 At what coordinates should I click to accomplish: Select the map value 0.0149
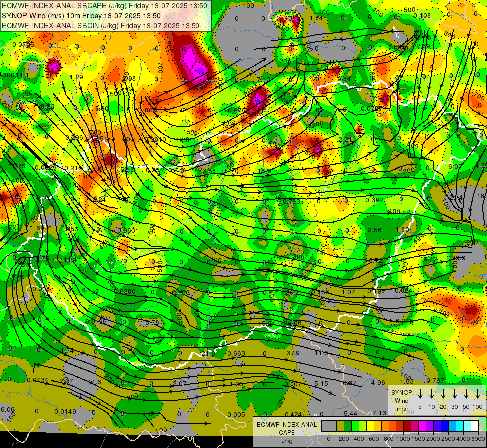click(x=65, y=412)
